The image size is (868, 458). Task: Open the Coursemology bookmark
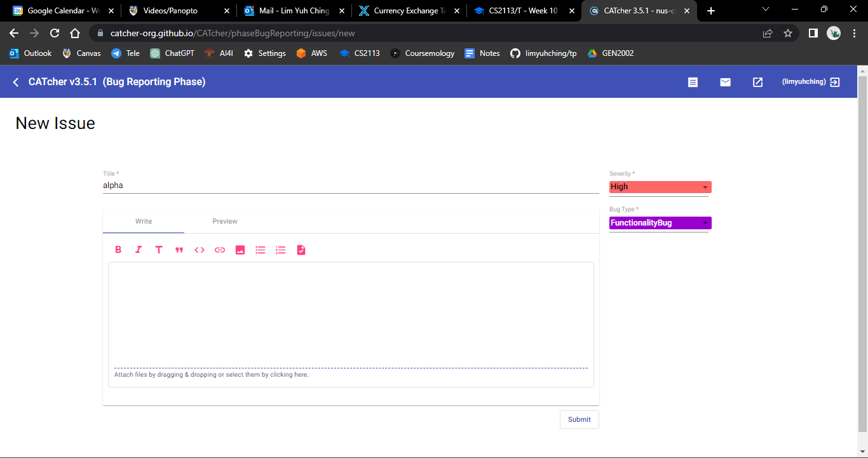423,53
